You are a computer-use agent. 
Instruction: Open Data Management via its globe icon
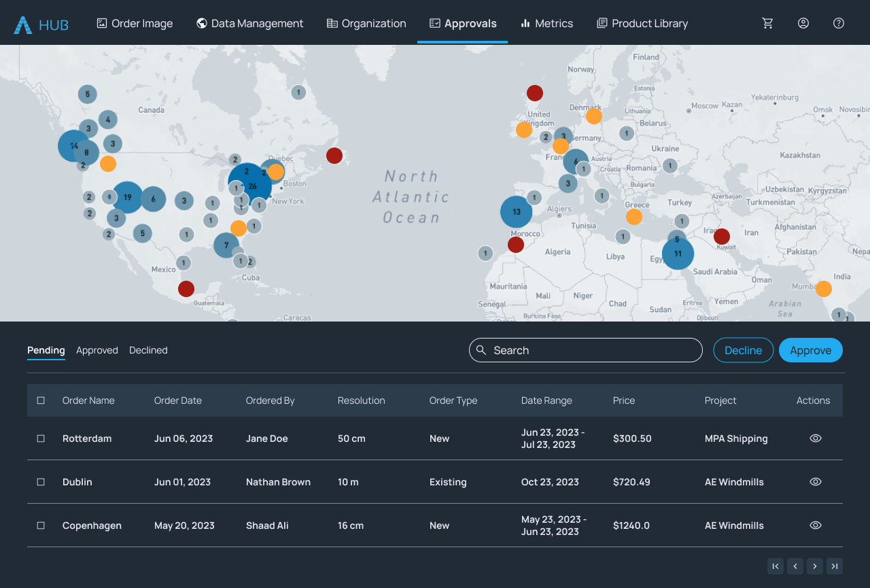coord(201,22)
